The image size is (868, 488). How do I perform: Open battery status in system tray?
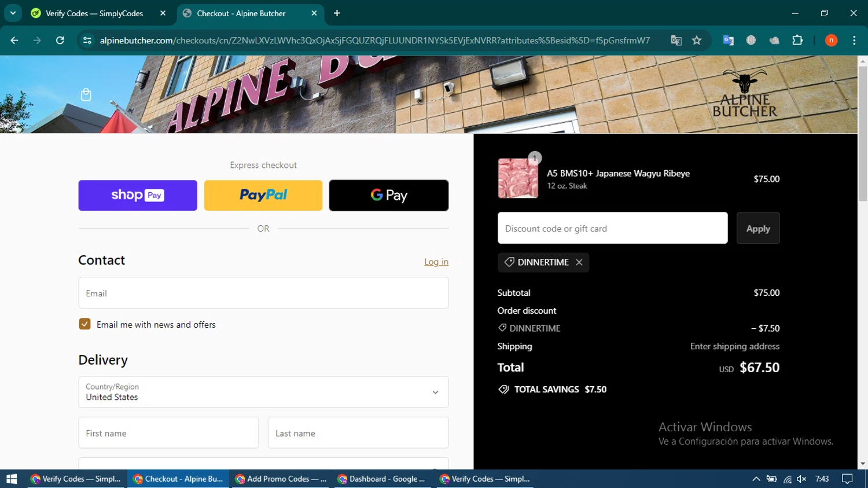[771, 479]
